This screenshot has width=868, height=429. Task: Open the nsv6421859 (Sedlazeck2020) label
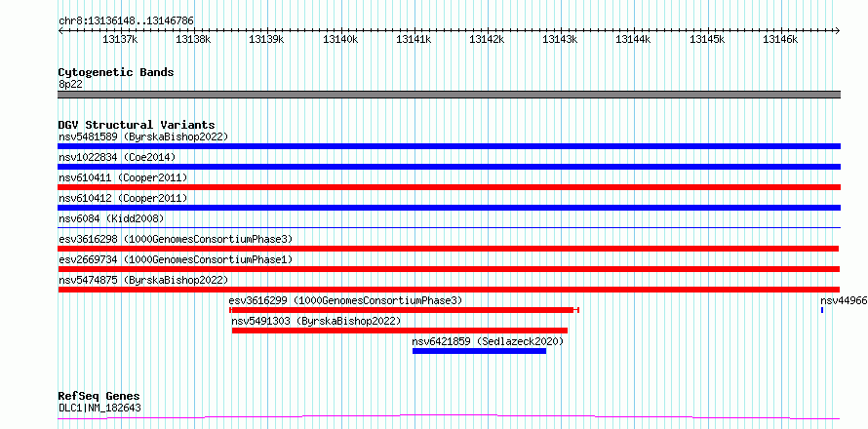[488, 341]
